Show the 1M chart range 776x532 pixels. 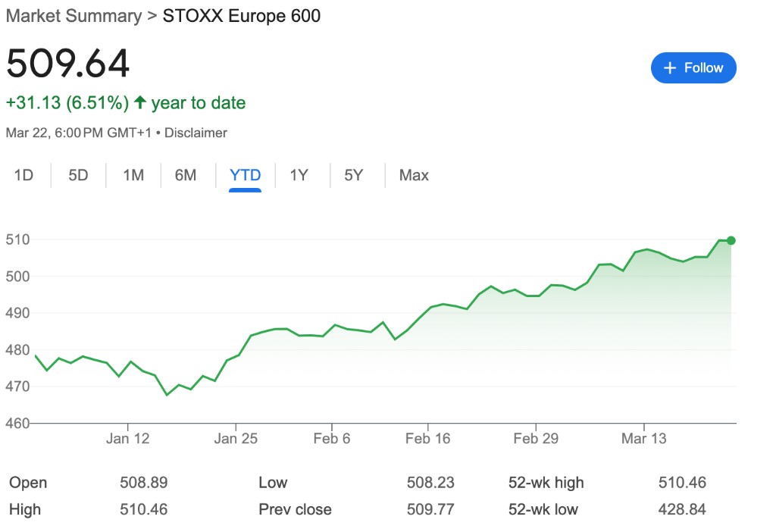tap(133, 175)
